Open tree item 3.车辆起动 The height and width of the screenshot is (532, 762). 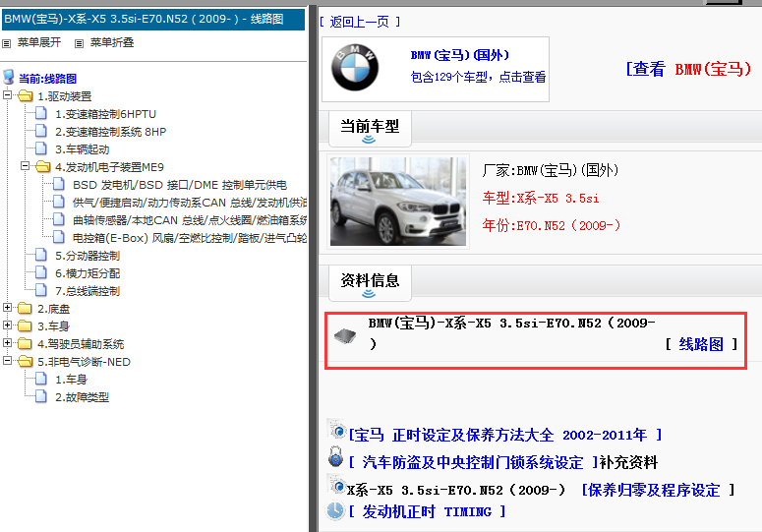tap(83, 149)
